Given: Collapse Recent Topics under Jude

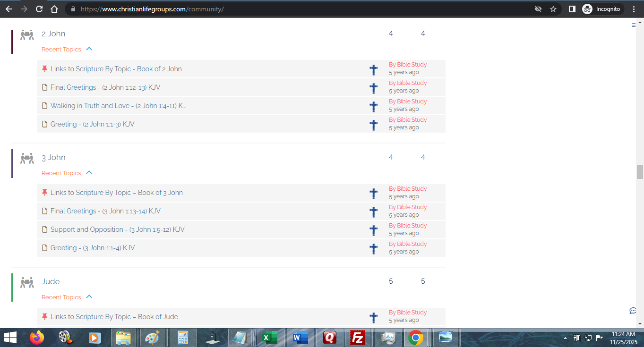Looking at the screenshot, I should 89,297.
